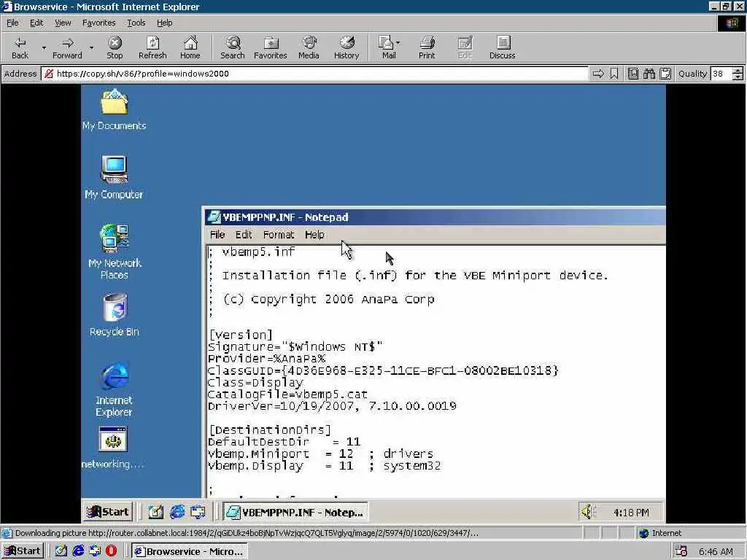
Task: Open the IE File menu
Action: pos(12,23)
